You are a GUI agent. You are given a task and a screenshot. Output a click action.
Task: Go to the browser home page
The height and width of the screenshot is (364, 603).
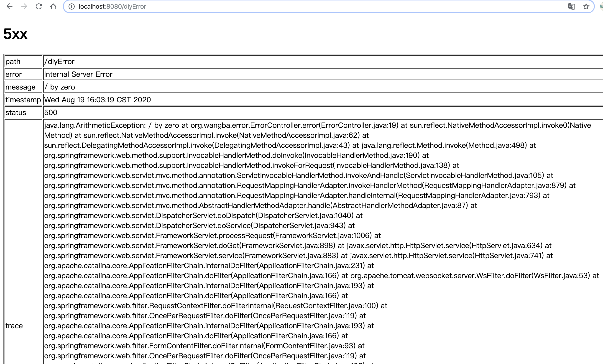(x=53, y=6)
